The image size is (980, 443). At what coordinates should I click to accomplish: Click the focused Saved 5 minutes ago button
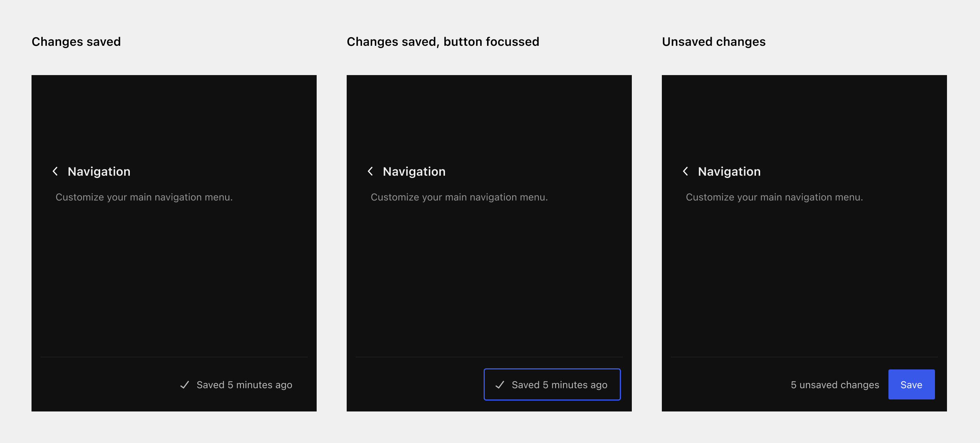tap(552, 384)
